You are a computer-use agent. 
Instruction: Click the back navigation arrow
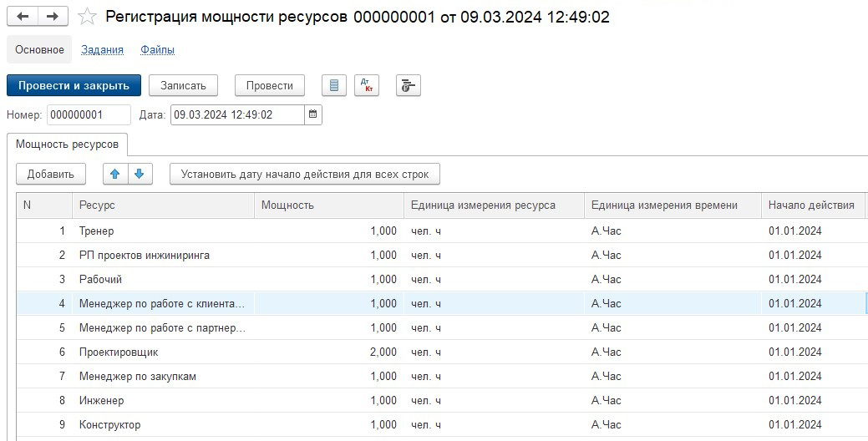point(23,17)
